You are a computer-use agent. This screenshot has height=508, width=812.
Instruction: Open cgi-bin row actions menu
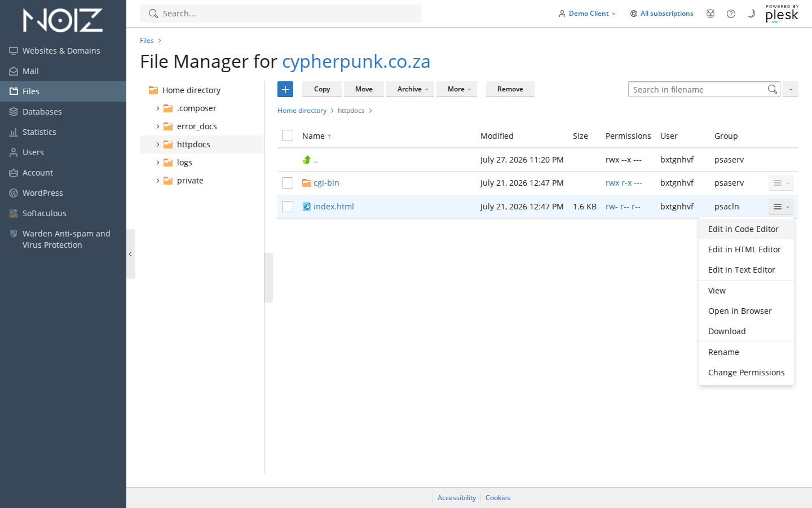781,183
